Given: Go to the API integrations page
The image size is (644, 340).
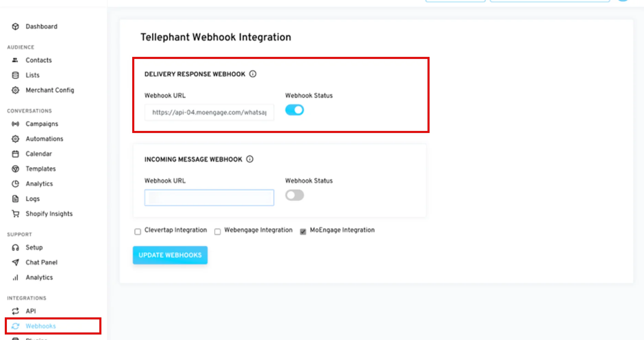Looking at the screenshot, I should click(31, 311).
